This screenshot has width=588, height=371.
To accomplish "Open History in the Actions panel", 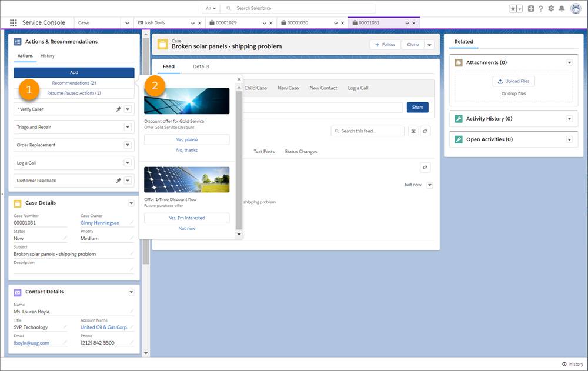I will 46,55.
